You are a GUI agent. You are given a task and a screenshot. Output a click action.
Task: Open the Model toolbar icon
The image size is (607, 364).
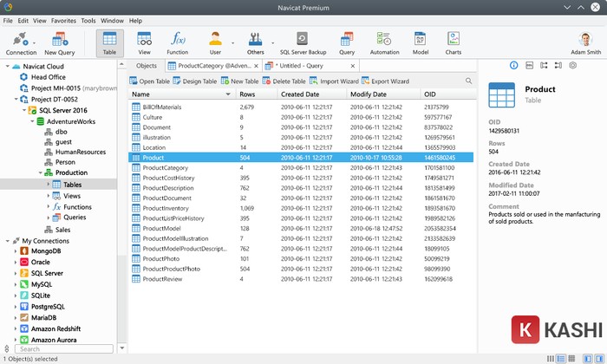[x=421, y=42]
